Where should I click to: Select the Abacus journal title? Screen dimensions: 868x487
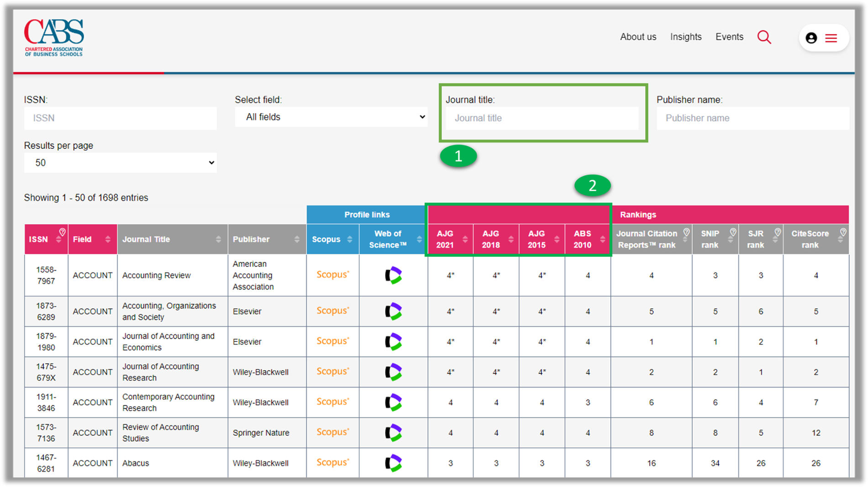(136, 463)
